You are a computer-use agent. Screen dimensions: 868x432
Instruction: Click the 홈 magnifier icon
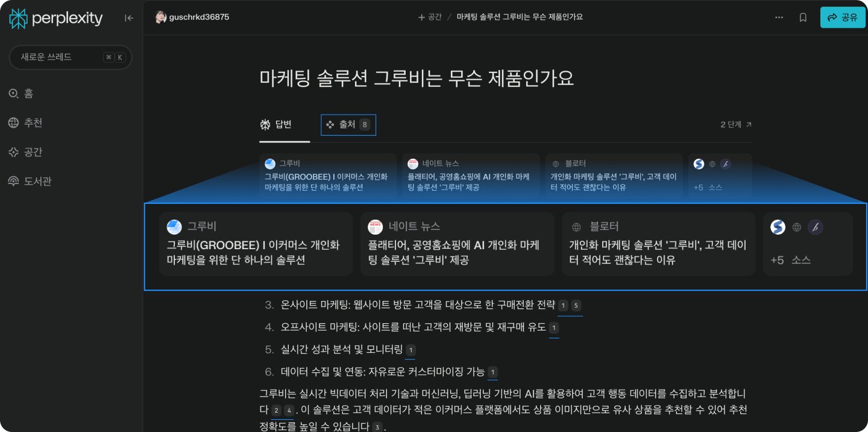click(13, 94)
